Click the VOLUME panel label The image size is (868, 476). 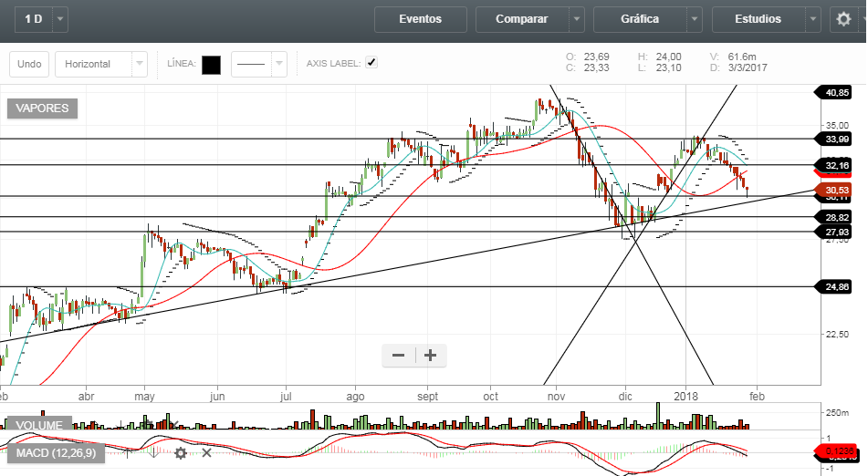point(39,425)
